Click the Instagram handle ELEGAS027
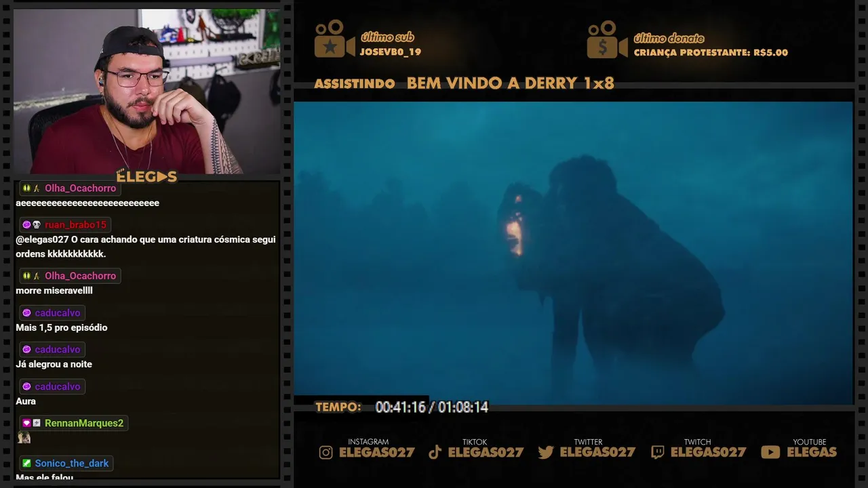Image resolution: width=868 pixels, height=488 pixels. (377, 453)
